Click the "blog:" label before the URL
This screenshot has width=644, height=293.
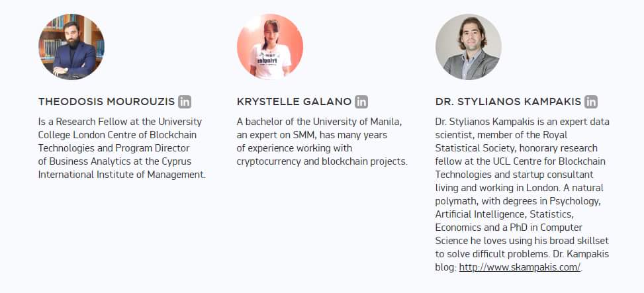pos(445,267)
